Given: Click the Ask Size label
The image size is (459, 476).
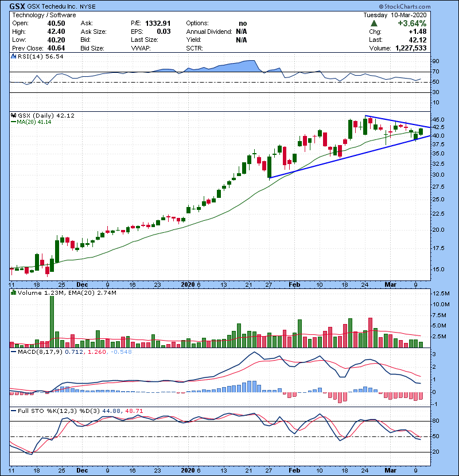Looking at the screenshot, I should click(x=94, y=32).
